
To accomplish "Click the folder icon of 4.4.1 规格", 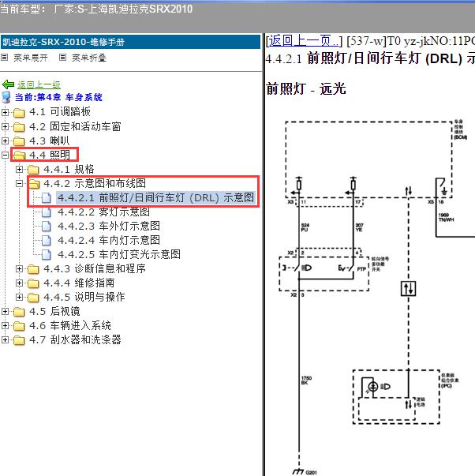I will coord(33,170).
